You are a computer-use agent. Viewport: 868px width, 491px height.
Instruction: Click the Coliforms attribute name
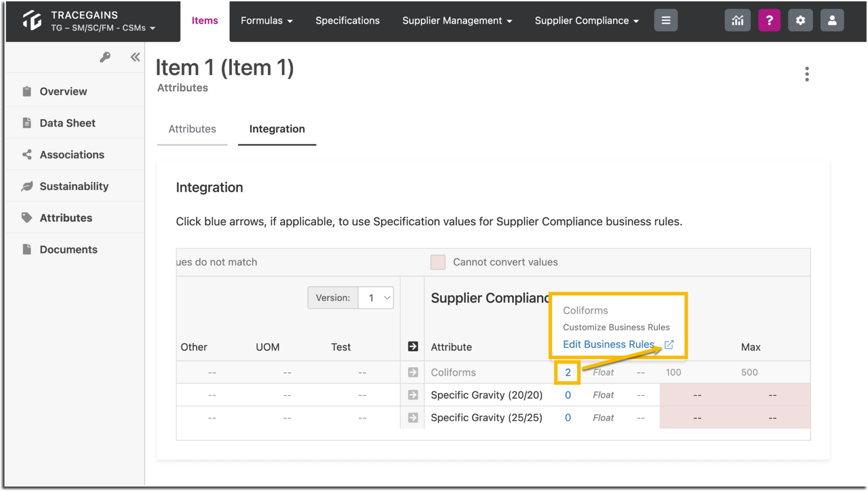pyautogui.click(x=453, y=372)
